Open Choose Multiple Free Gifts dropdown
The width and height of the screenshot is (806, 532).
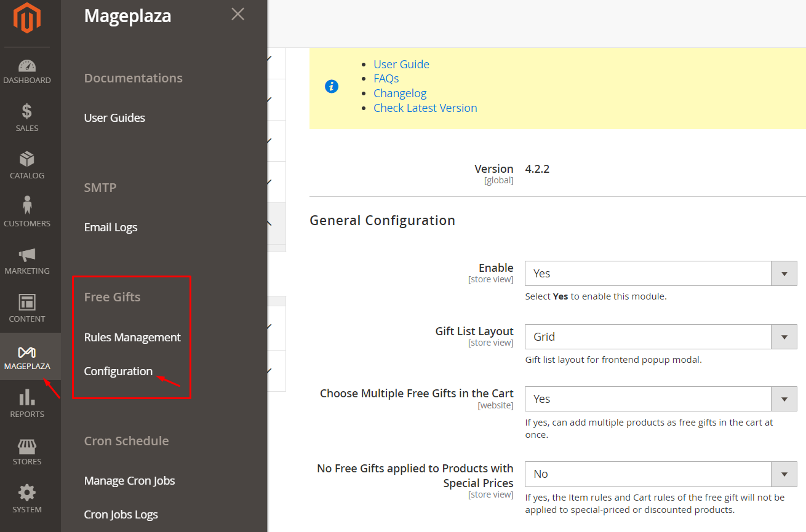pos(660,399)
